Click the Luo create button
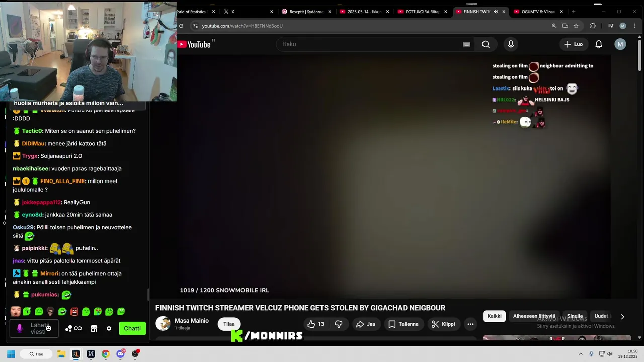Image resolution: width=644 pixels, height=362 pixels. click(573, 44)
